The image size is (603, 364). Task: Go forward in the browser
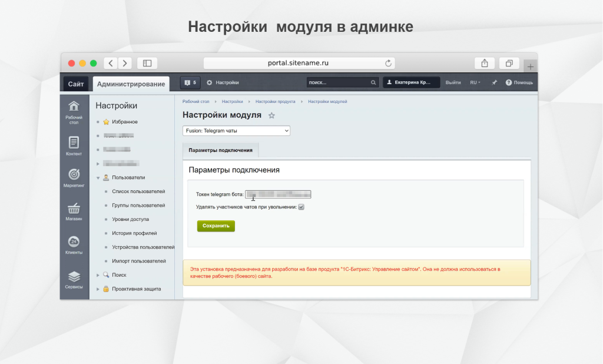125,63
